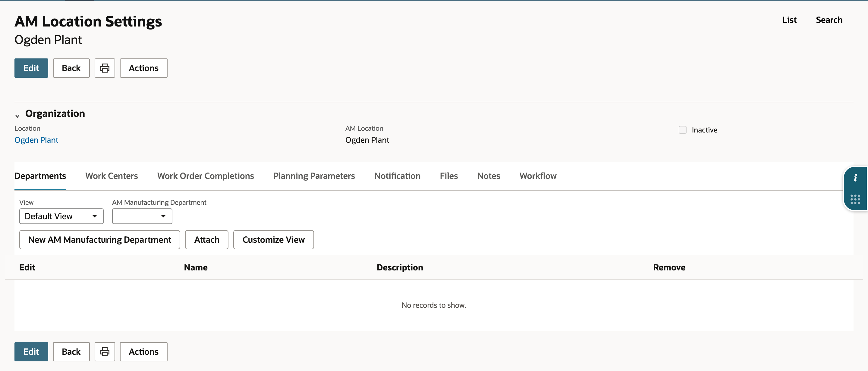
Task: Go to the Files tab
Action: pos(449,176)
